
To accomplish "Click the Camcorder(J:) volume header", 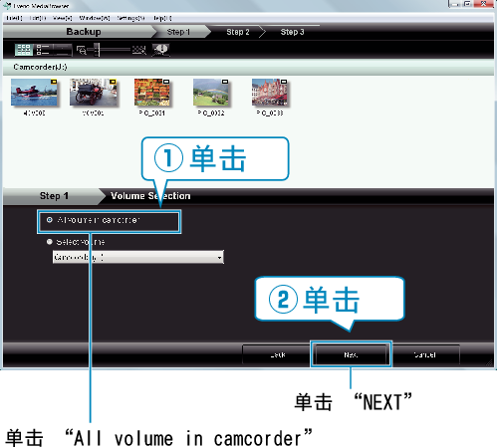I will click(248, 67).
